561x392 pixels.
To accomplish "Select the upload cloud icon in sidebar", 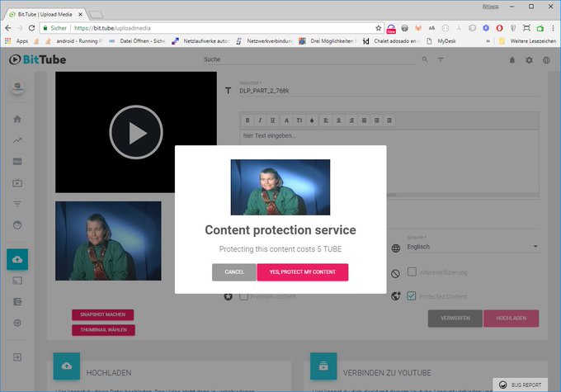I will tap(17, 259).
